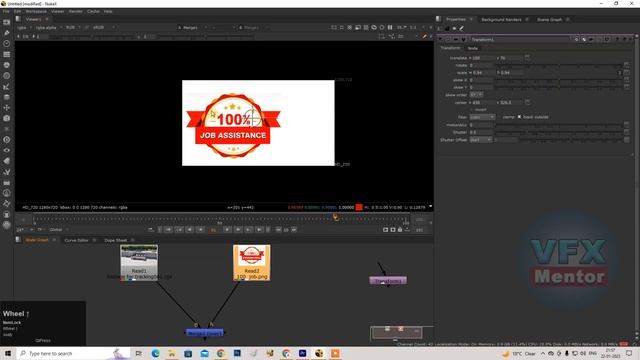Click the lock icon below the viewer

point(400,230)
